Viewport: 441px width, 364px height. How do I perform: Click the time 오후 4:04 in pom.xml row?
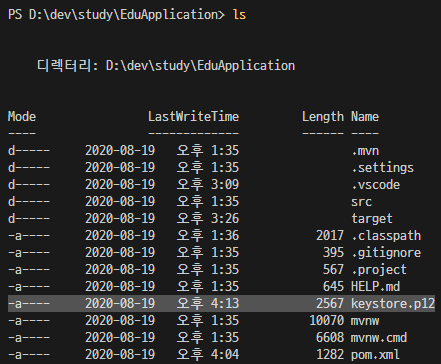pos(208,355)
